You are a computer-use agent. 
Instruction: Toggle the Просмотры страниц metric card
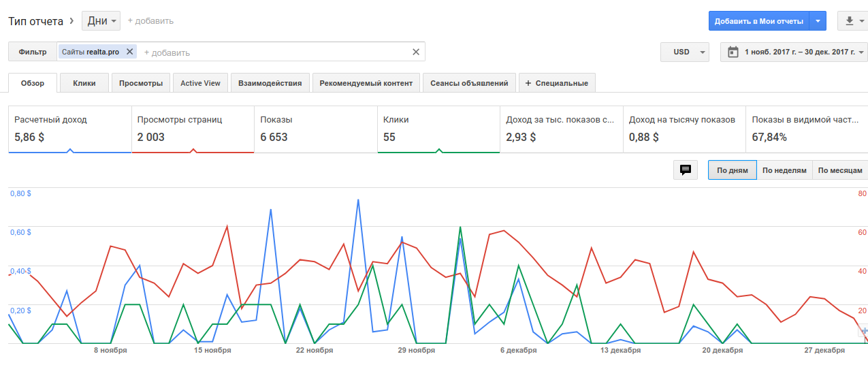193,129
